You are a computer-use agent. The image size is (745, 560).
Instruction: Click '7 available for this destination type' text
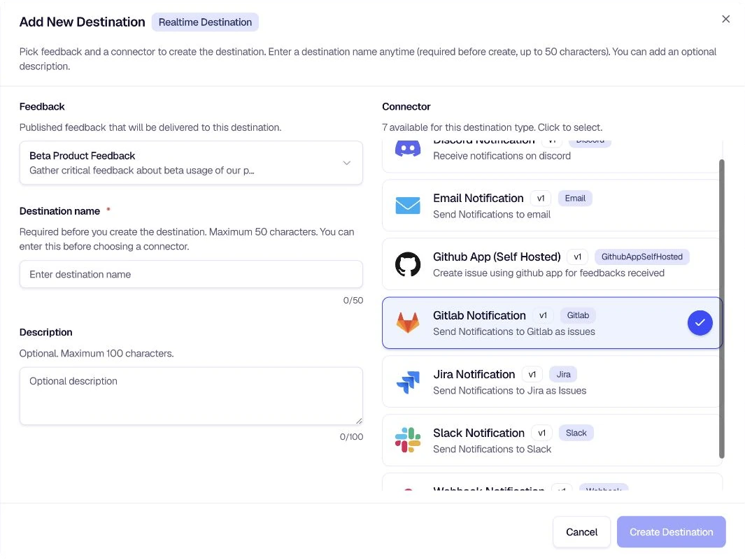(x=492, y=127)
